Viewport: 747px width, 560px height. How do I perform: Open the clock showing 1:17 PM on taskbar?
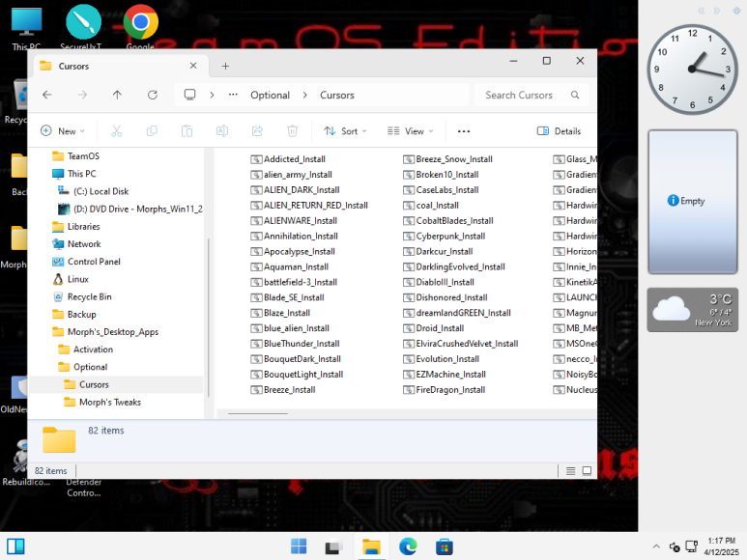tap(721, 546)
